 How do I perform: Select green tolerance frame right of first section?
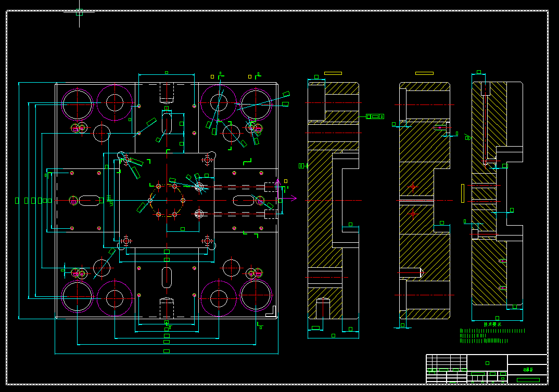click(375, 116)
